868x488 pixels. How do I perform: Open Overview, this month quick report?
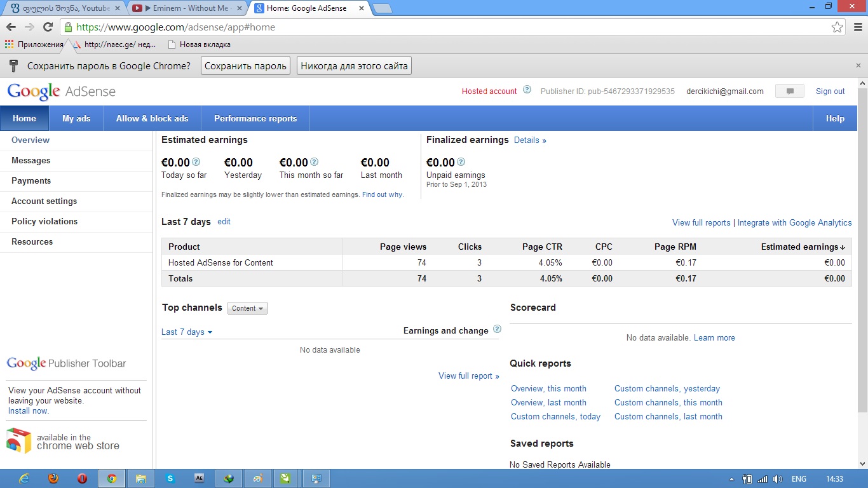(x=548, y=389)
